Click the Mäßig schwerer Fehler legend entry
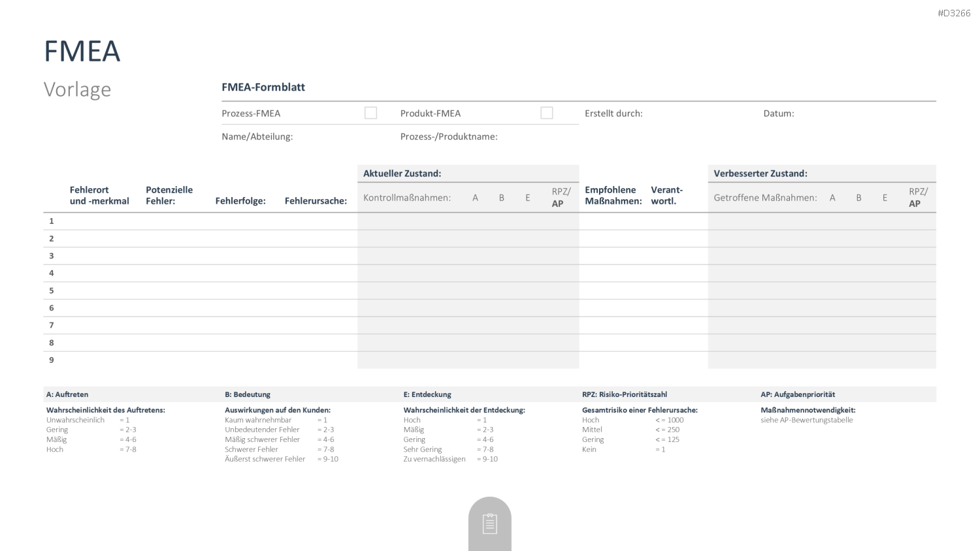This screenshot has height=551, width=980. pyautogui.click(x=262, y=439)
